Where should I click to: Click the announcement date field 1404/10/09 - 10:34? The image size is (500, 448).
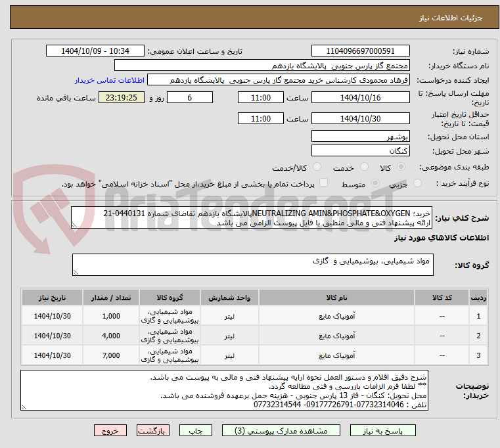[95, 51]
